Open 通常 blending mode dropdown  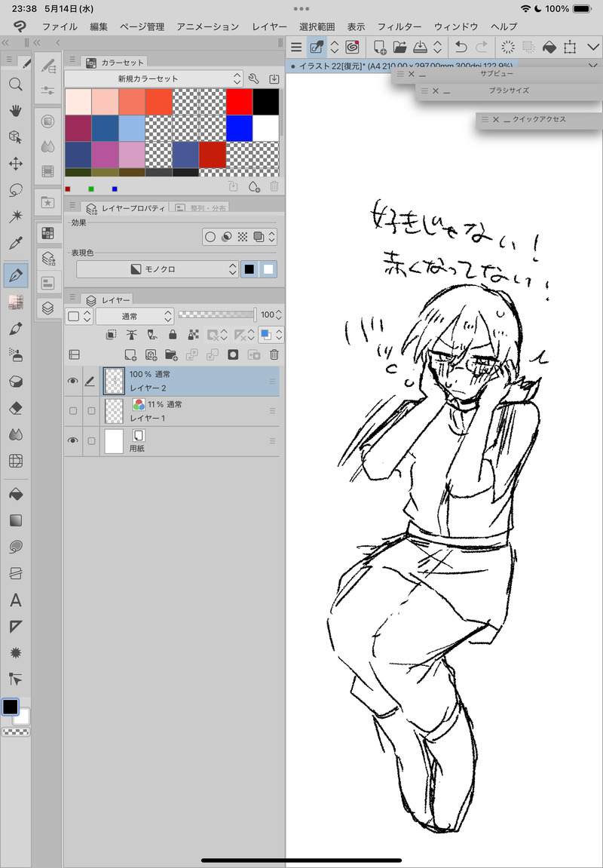tap(134, 316)
